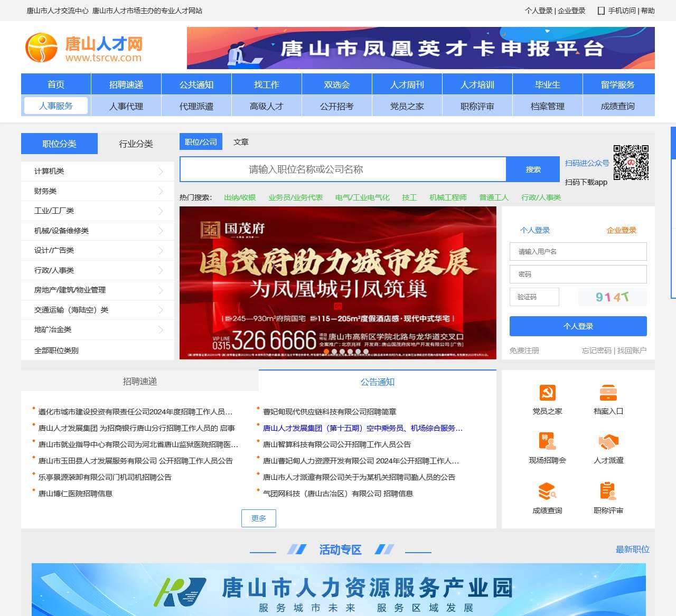The width and height of the screenshot is (676, 616).
Task: Expand the 地矿冶金类 category
Action: click(x=98, y=329)
